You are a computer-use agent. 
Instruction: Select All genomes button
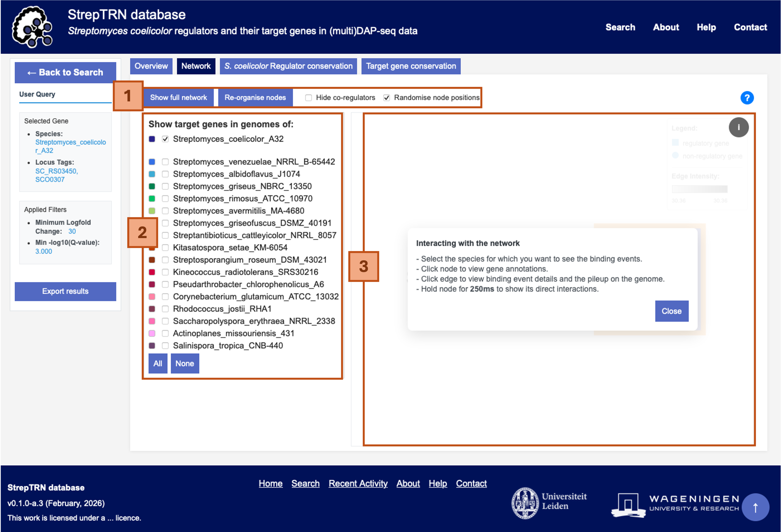(x=158, y=363)
